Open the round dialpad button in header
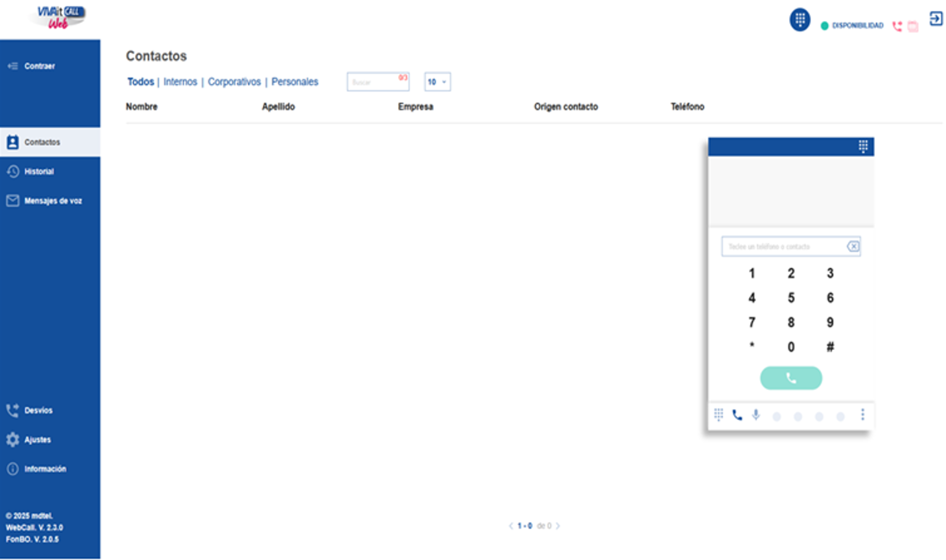 [800, 19]
